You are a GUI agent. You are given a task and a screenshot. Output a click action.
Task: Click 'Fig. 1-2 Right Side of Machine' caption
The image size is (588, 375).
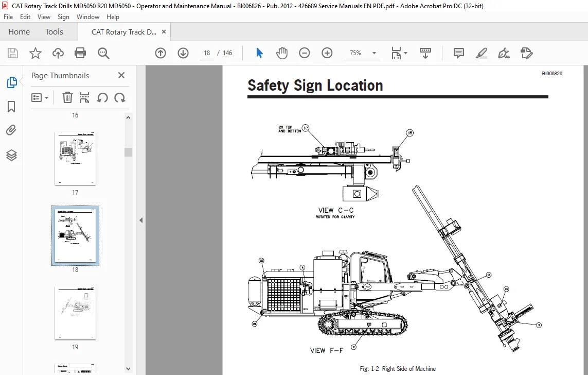point(398,369)
